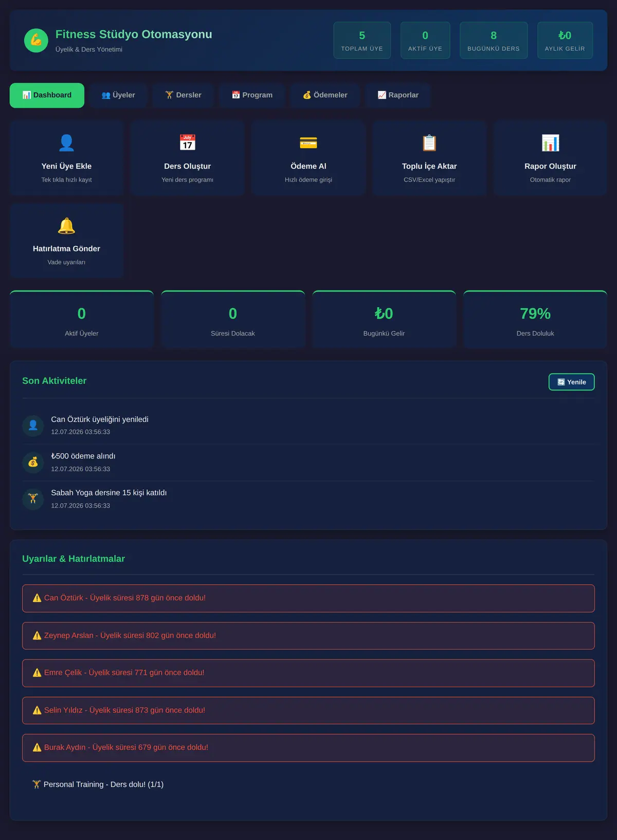Open the Raporlar tab
Viewport: 617px width, 840px height.
point(398,95)
